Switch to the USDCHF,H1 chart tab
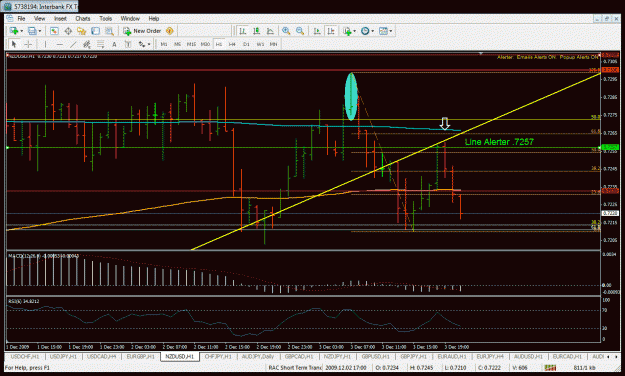625x376 pixels. coord(25,356)
